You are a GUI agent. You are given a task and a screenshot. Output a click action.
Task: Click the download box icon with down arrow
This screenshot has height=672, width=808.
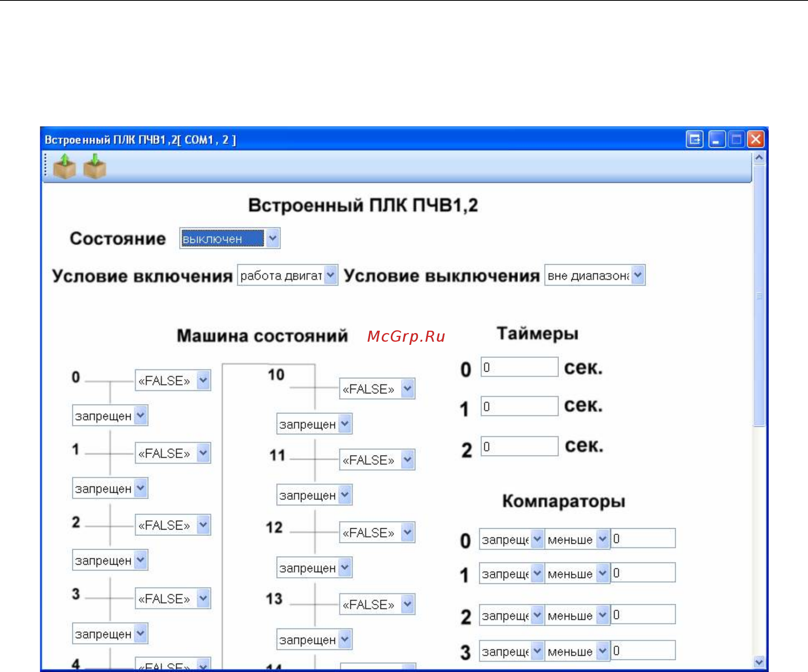[94, 167]
